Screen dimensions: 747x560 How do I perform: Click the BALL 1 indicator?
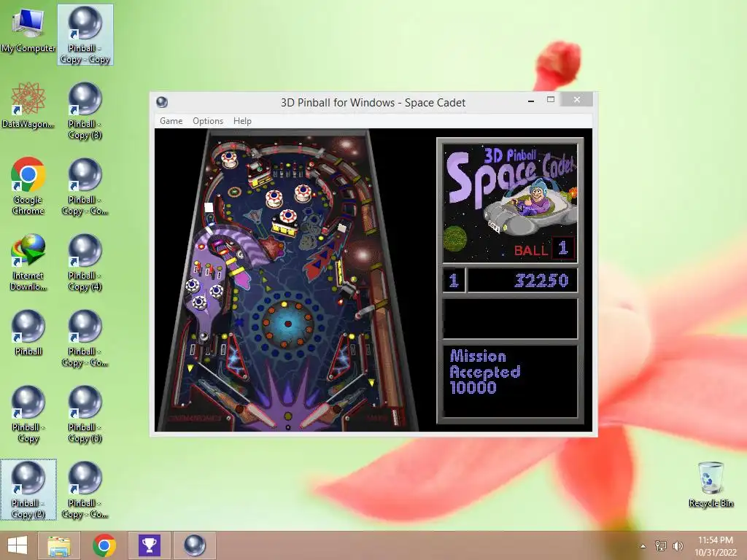[543, 249]
